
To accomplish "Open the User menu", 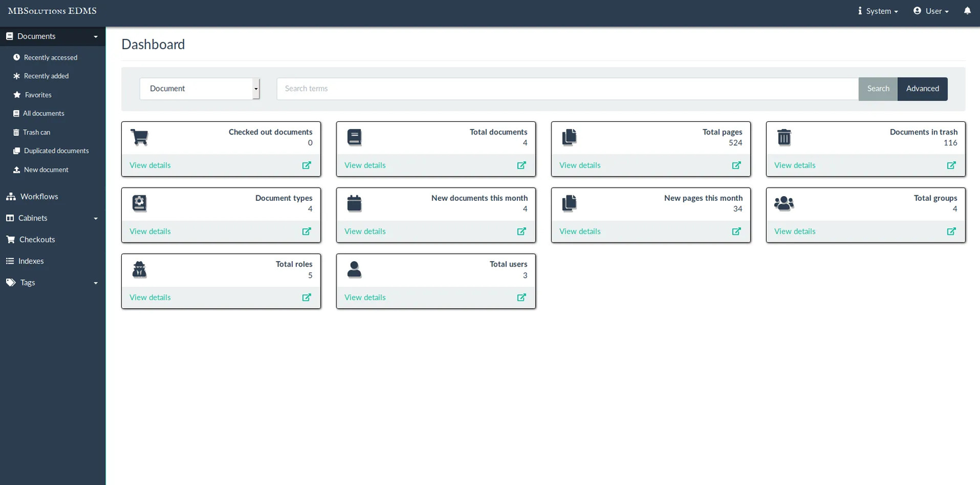I will click(930, 11).
